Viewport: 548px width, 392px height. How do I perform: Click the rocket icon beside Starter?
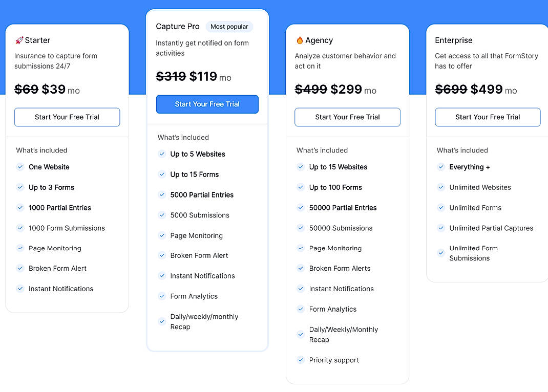19,40
